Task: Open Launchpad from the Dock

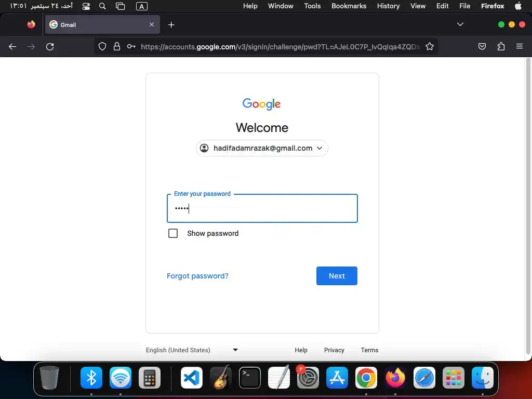Action: pyautogui.click(x=454, y=378)
